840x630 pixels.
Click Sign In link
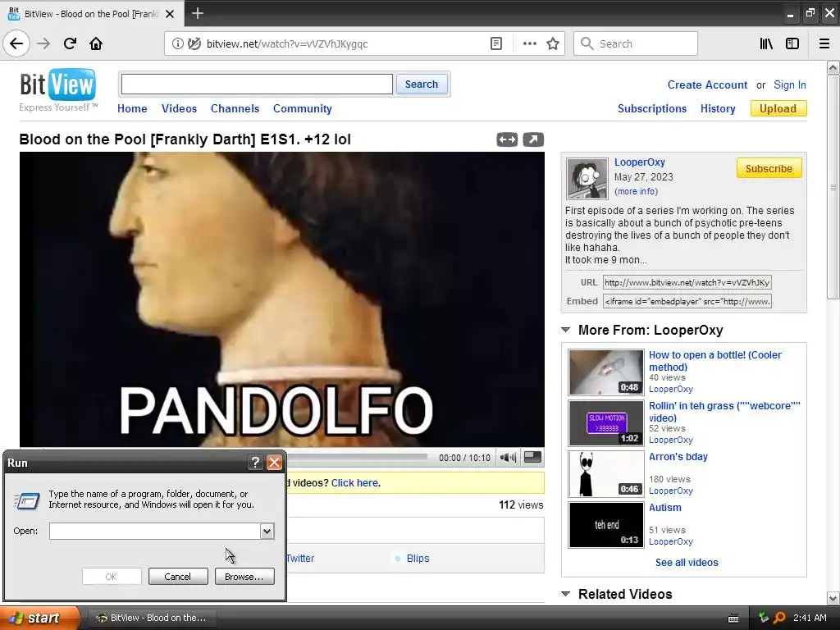790,84
